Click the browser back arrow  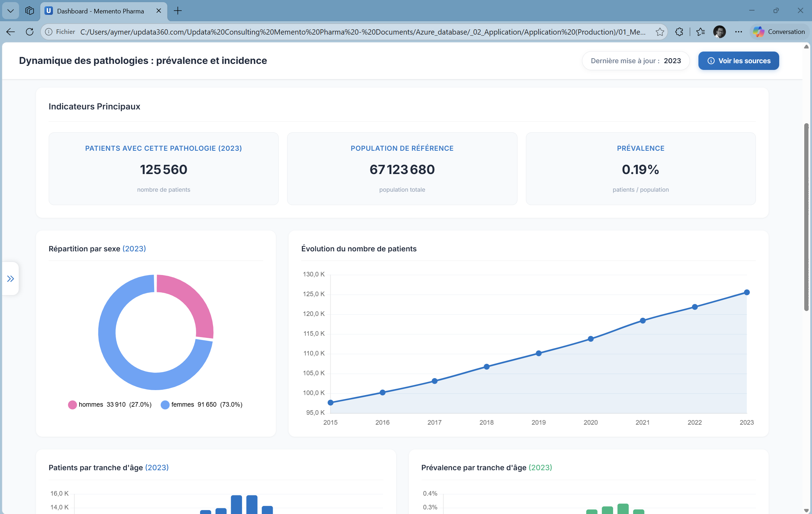11,32
